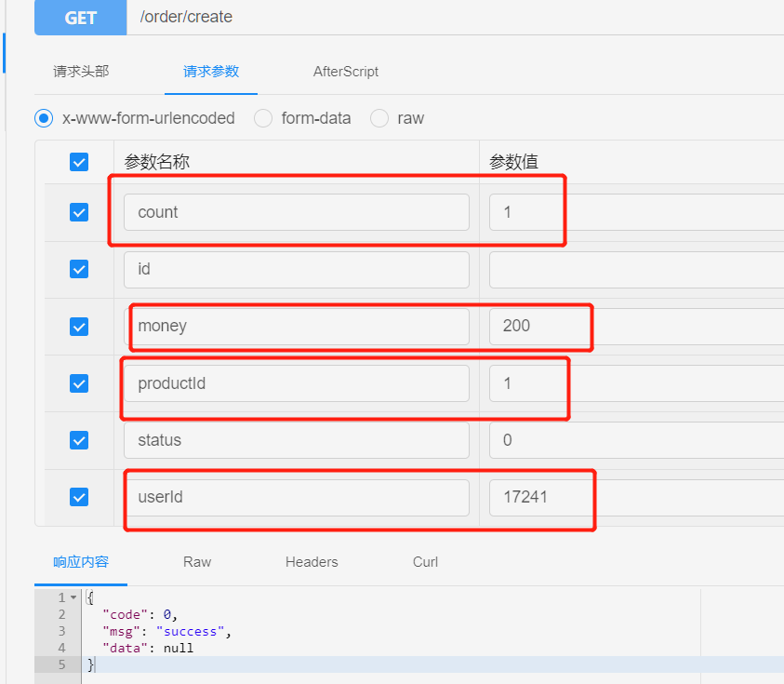The image size is (784, 684).
Task: Focus the money parameter name field
Action: click(297, 327)
